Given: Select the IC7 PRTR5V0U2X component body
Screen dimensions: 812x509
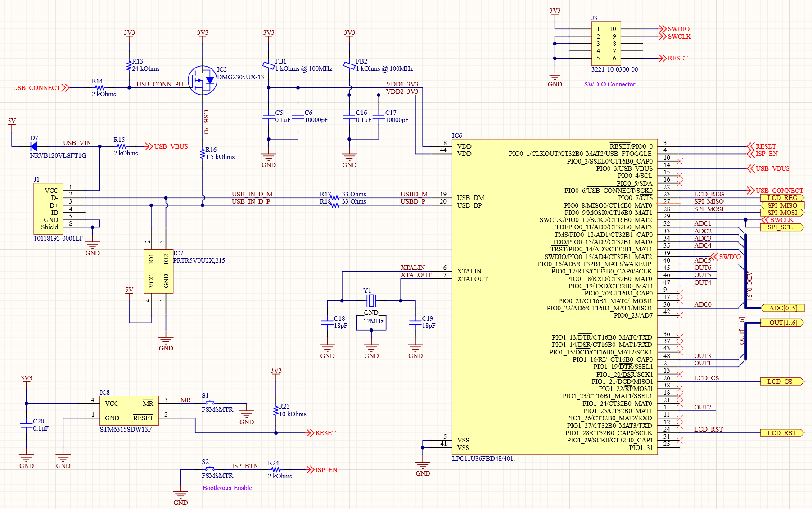Looking at the screenshot, I should tap(158, 271).
